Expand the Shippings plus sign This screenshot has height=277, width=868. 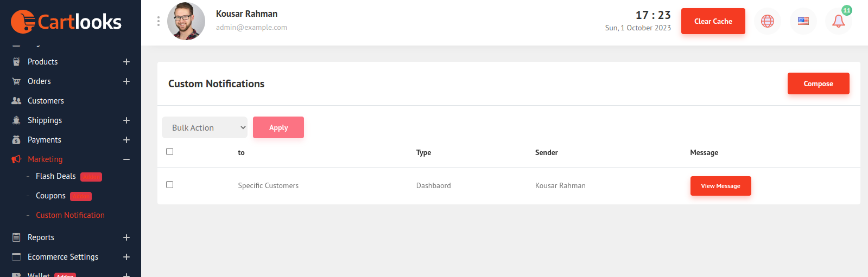126,120
